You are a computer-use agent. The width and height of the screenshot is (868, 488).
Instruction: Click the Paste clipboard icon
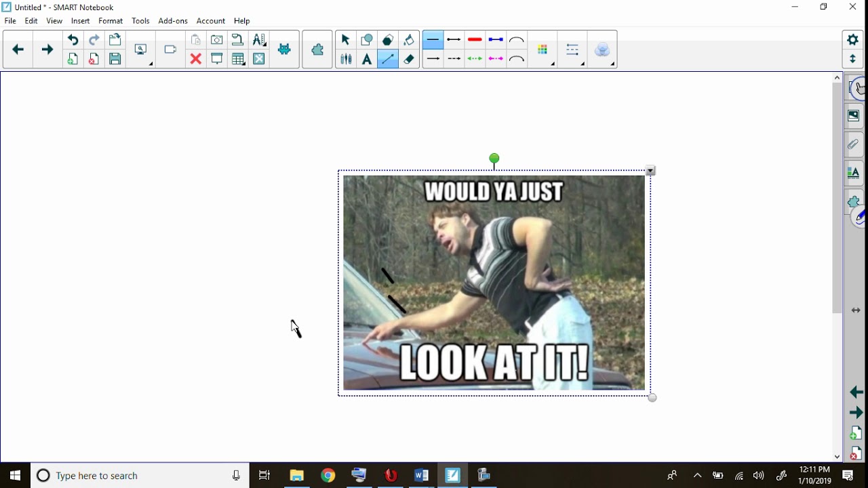[195, 40]
